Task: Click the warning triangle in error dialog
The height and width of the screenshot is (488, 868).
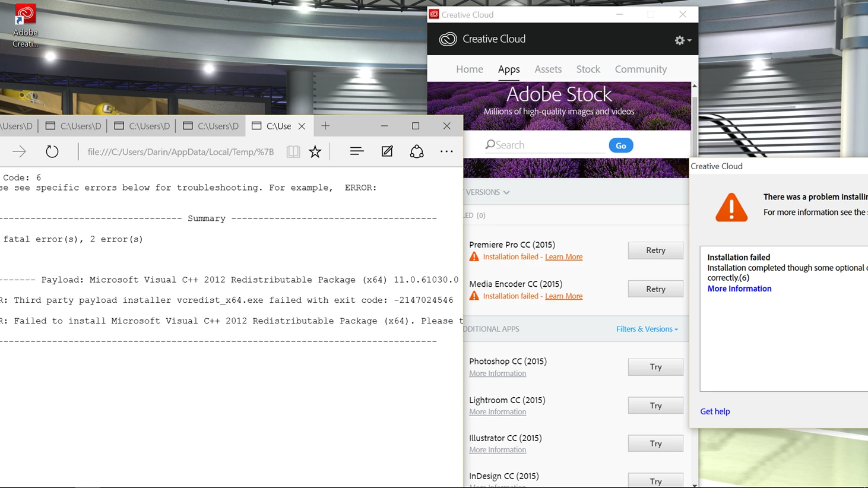Action: (731, 208)
